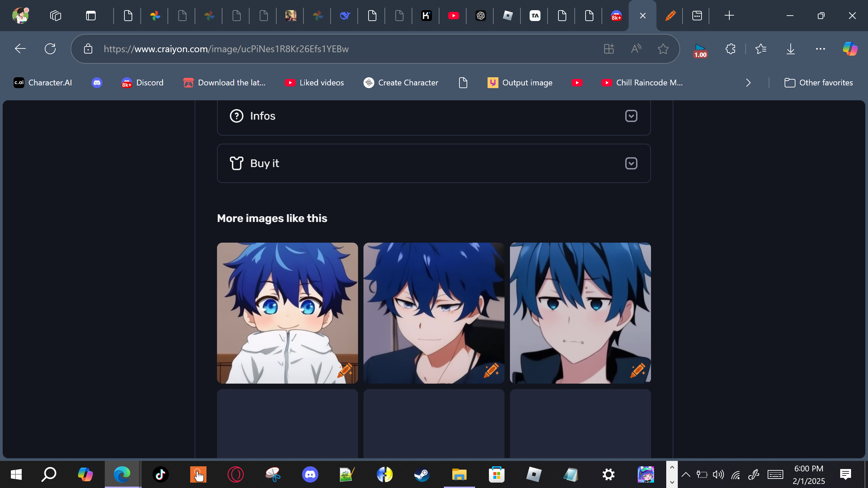This screenshot has width=868, height=488.
Task: Click crayon icon on third anime image
Action: click(638, 370)
